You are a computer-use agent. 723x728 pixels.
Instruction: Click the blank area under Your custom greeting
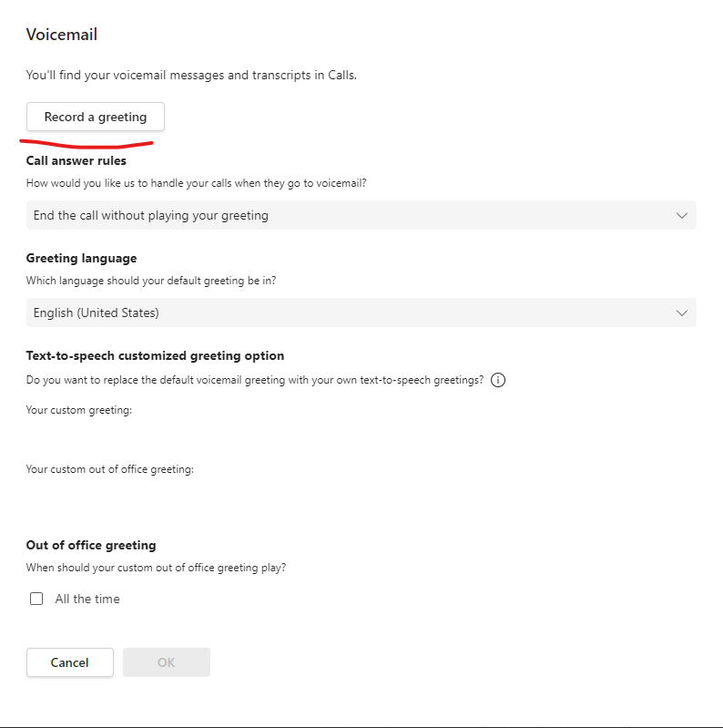[273, 437]
